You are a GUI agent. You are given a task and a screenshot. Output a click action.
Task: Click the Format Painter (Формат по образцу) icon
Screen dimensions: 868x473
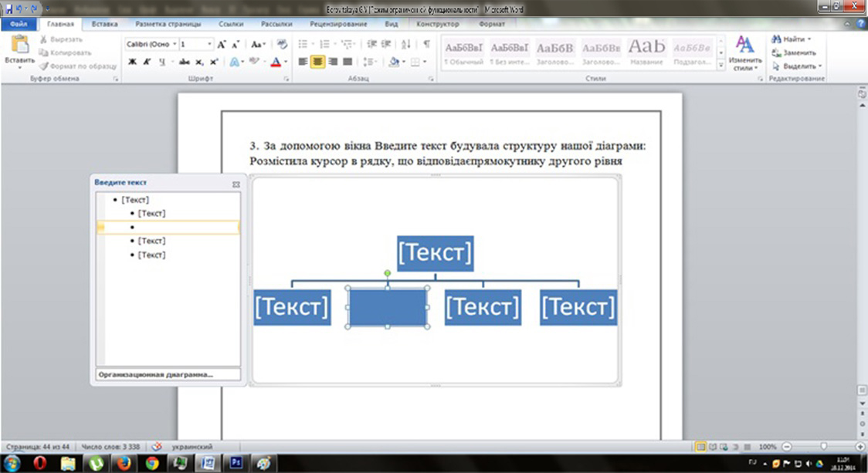coord(44,66)
